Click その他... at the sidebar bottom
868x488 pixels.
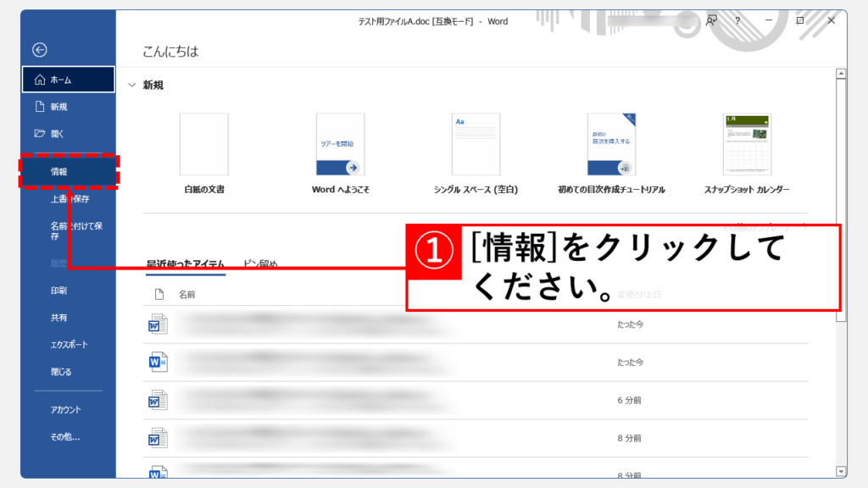click(64, 437)
